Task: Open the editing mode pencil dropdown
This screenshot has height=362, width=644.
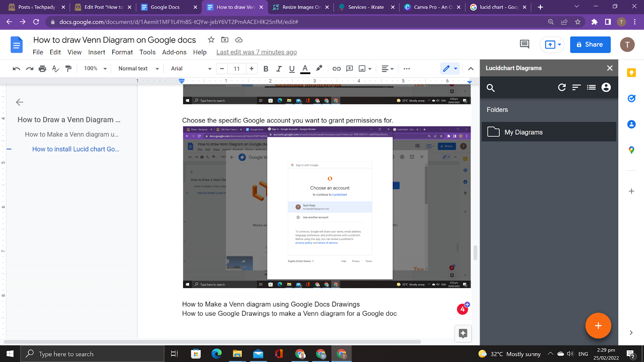Action: [x=450, y=69]
